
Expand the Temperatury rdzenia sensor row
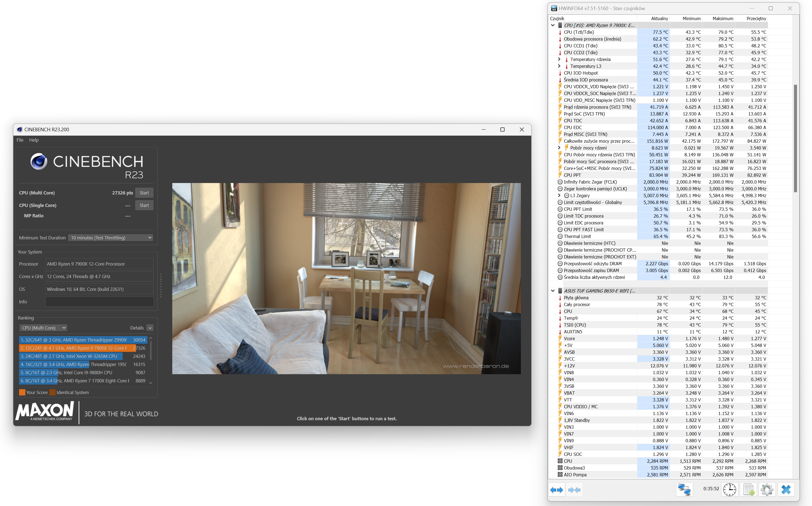(x=559, y=59)
